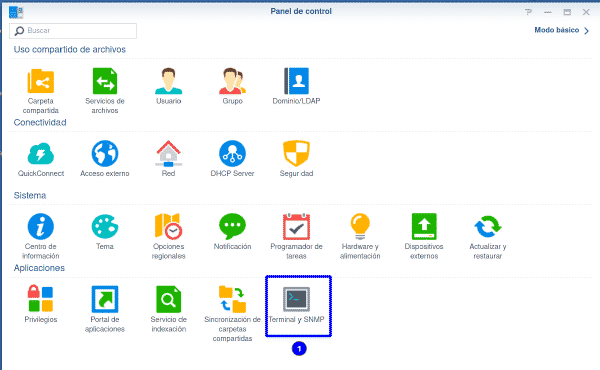Minimize the Panel de control window
The height and width of the screenshot is (370, 600).
click(x=548, y=12)
